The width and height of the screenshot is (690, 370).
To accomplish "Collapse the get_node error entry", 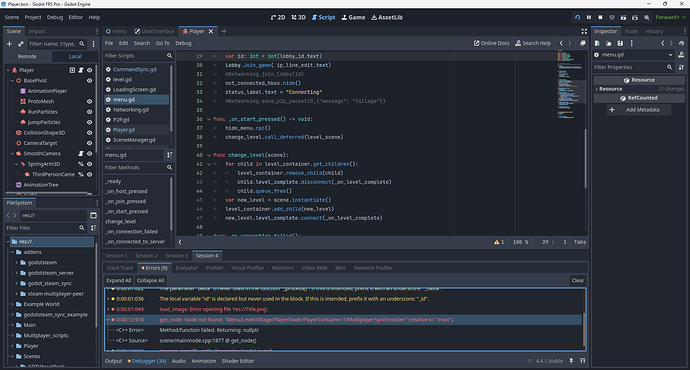I will pyautogui.click(x=108, y=320).
